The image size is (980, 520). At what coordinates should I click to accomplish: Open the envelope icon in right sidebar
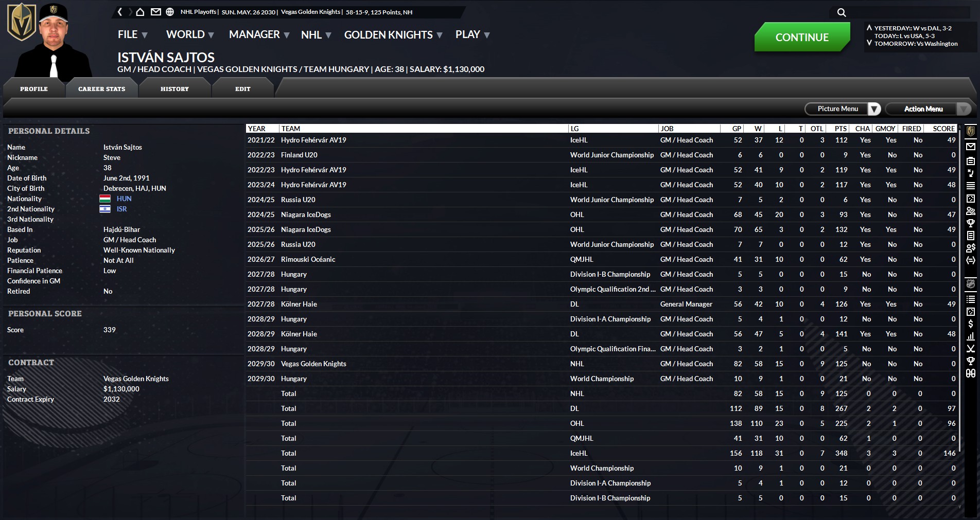click(x=971, y=147)
